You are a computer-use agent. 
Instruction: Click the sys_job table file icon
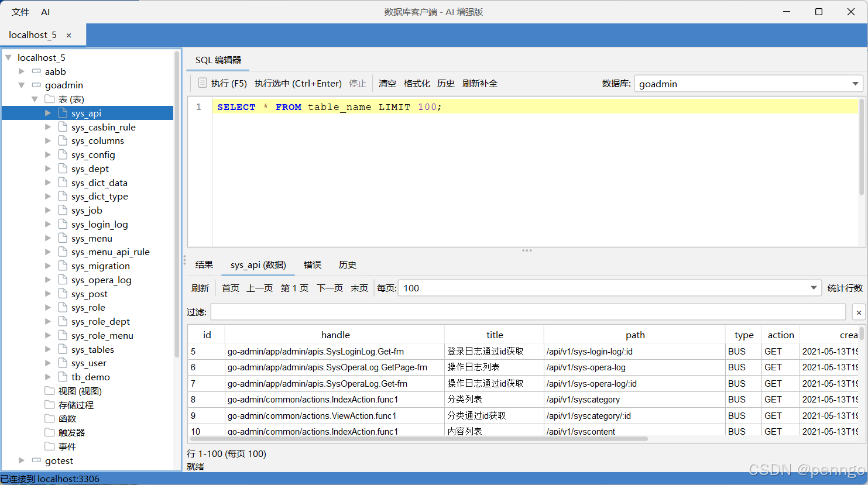point(63,210)
